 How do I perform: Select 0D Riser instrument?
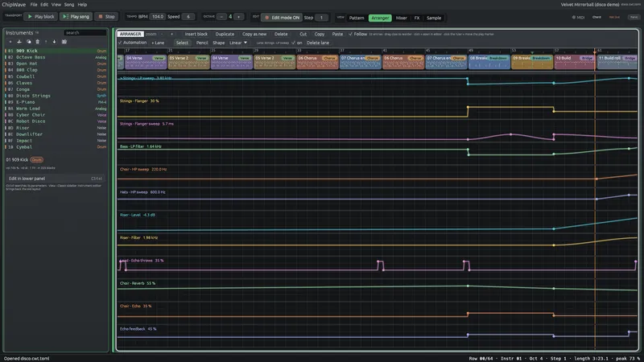pos(56,128)
